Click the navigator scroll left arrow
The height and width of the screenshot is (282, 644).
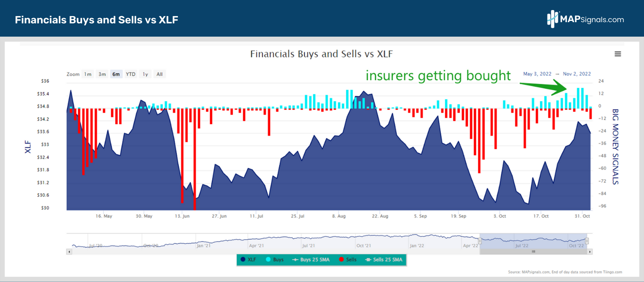(x=69, y=252)
